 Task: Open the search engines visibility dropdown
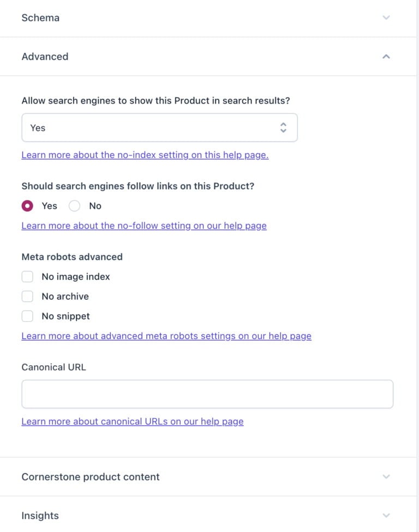point(159,127)
